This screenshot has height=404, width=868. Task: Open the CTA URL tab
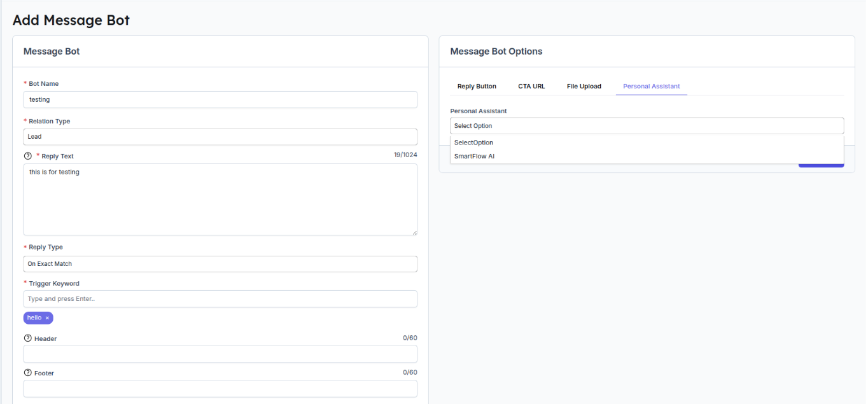531,87
